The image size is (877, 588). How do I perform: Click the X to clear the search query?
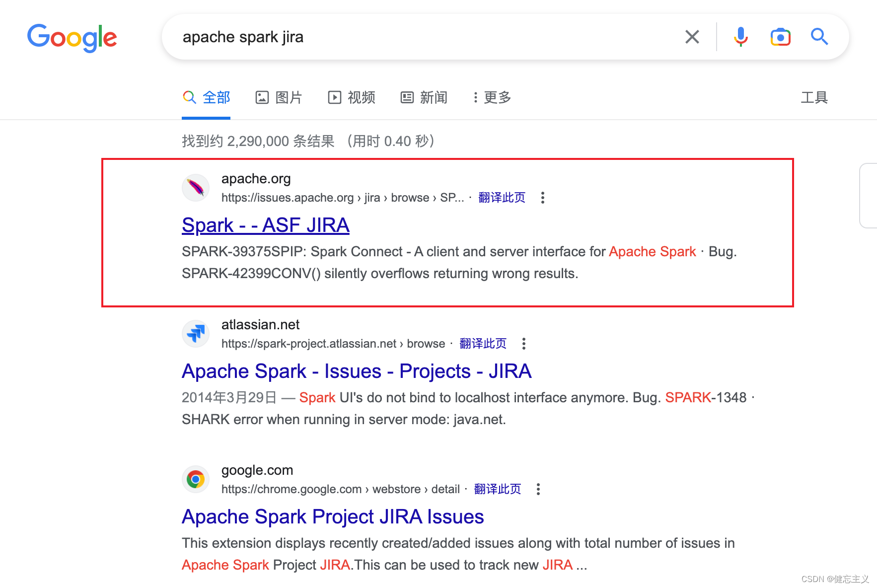pyautogui.click(x=692, y=37)
